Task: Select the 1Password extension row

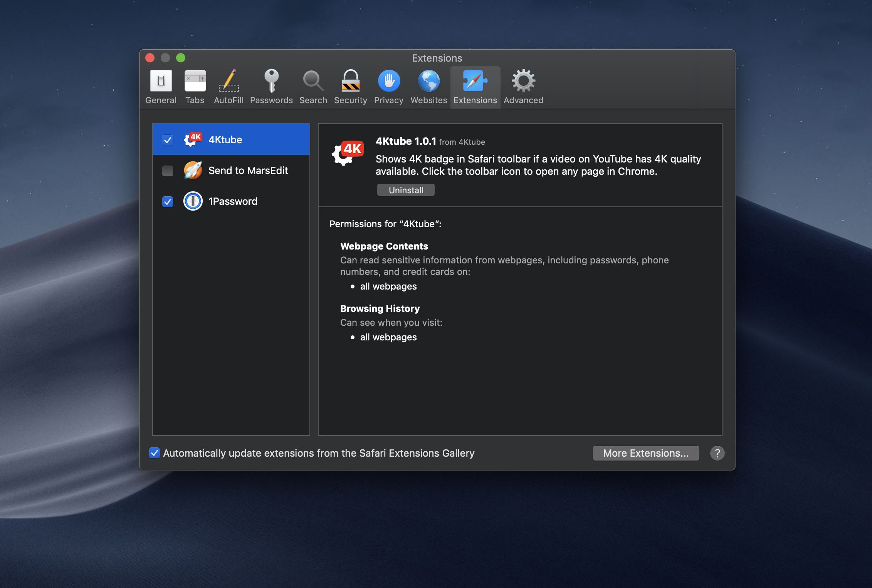Action: tap(231, 201)
